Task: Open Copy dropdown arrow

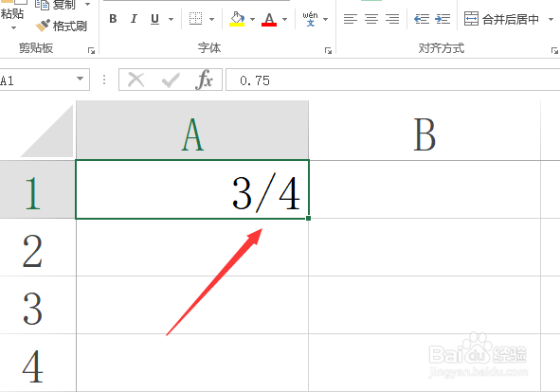Action: click(87, 5)
